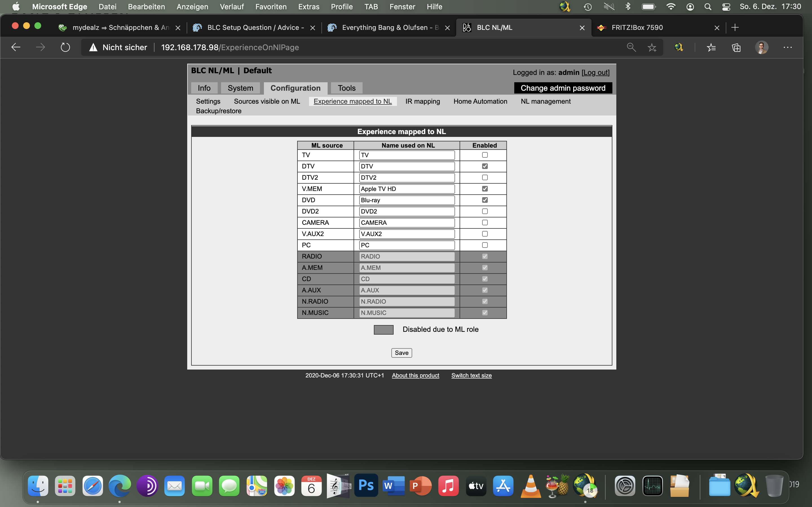The width and height of the screenshot is (812, 507).
Task: Open the Verlauf menu
Action: click(231, 7)
